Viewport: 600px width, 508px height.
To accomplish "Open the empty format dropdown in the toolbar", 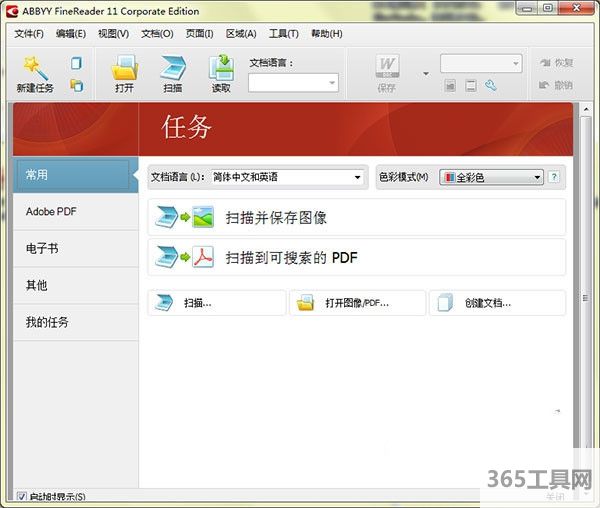I will (x=481, y=64).
